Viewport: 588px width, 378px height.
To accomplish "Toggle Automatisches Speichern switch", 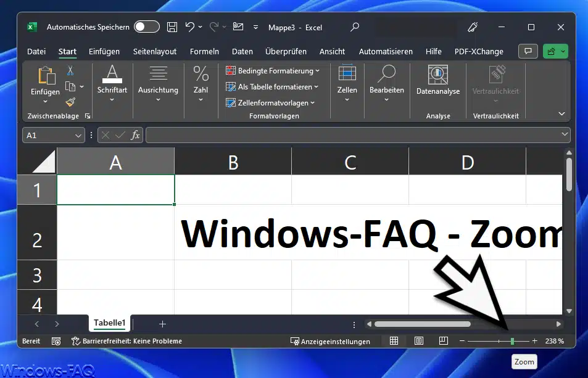I will click(x=147, y=27).
